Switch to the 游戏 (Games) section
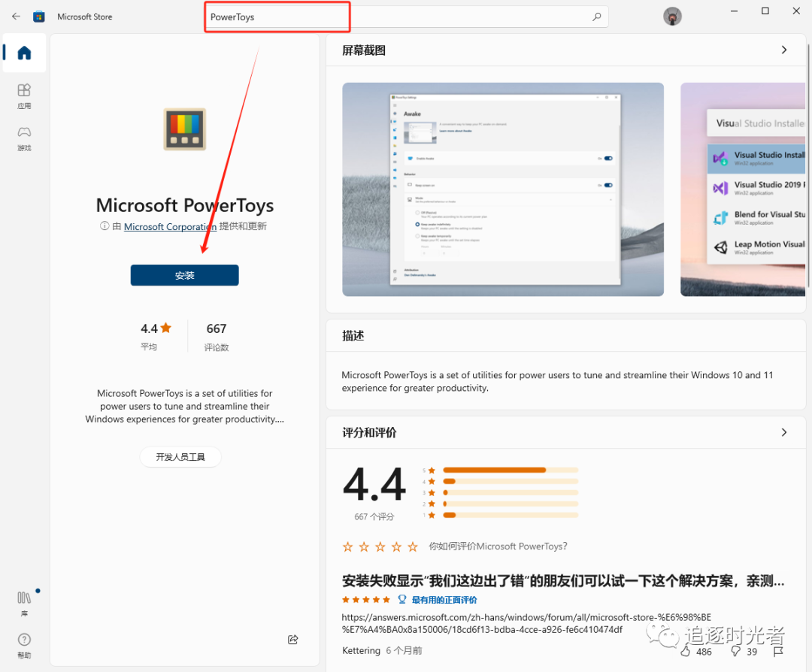 23,139
